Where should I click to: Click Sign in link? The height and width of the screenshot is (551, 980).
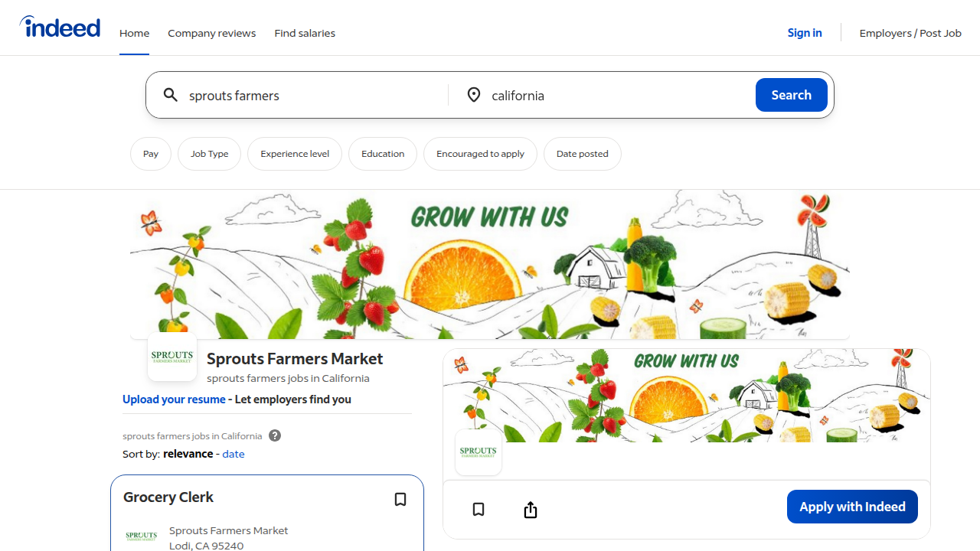click(x=805, y=32)
